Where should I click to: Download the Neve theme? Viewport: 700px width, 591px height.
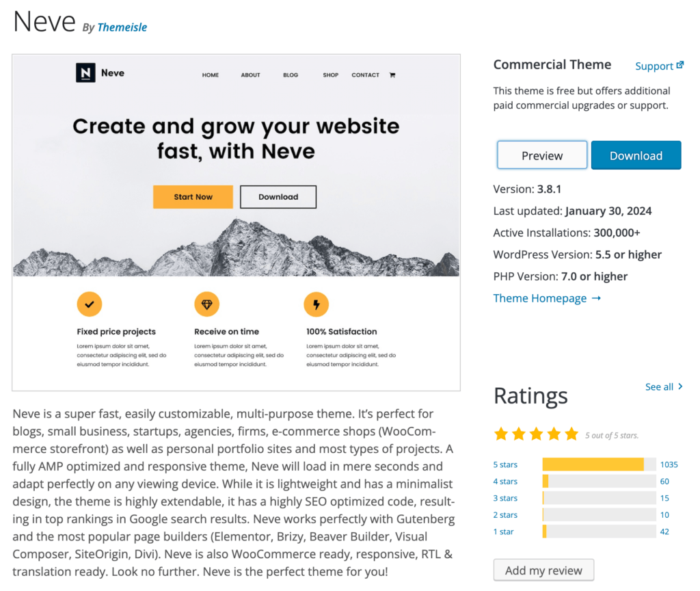pyautogui.click(x=636, y=155)
